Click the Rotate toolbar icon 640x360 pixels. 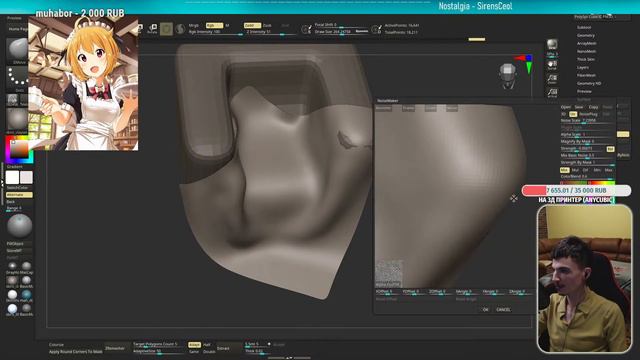[152, 29]
